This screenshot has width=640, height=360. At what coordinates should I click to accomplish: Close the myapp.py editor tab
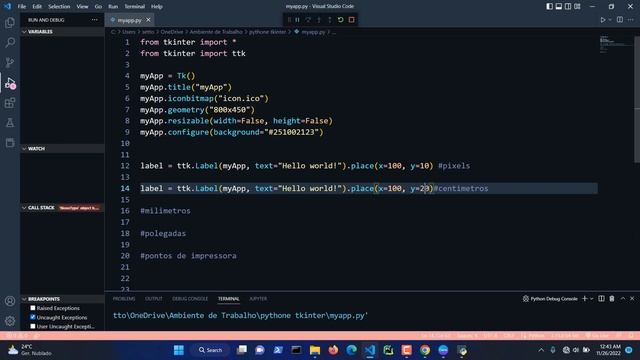(x=148, y=20)
